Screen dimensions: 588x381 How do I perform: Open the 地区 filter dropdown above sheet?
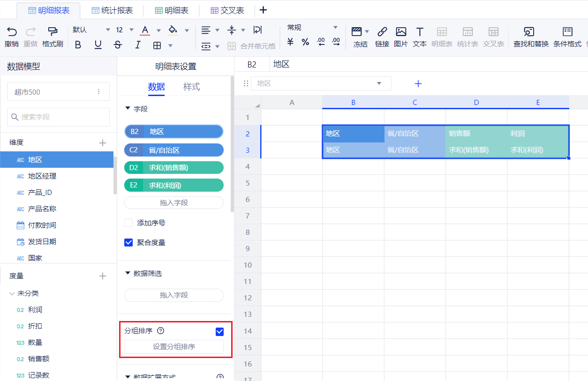point(379,83)
